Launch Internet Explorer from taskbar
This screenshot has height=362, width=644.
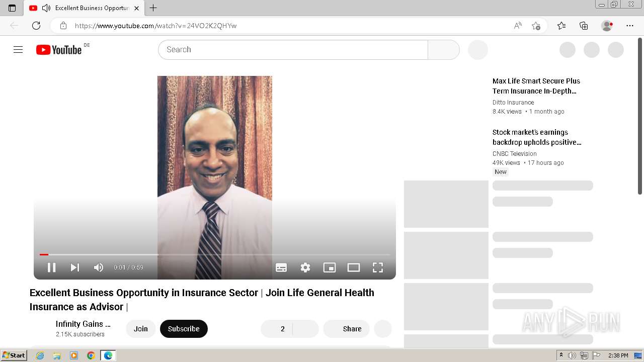coord(40,355)
